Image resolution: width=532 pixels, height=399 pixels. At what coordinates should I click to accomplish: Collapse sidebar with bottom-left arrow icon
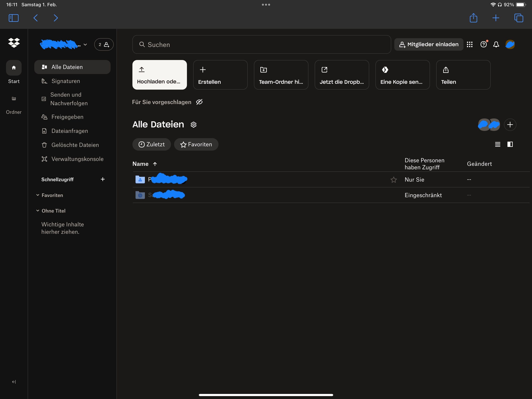tap(14, 382)
